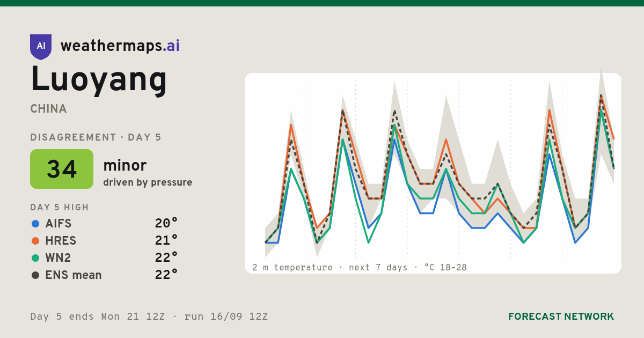The image size is (644, 338).
Task: Select the HRES model label
Action: point(61,241)
